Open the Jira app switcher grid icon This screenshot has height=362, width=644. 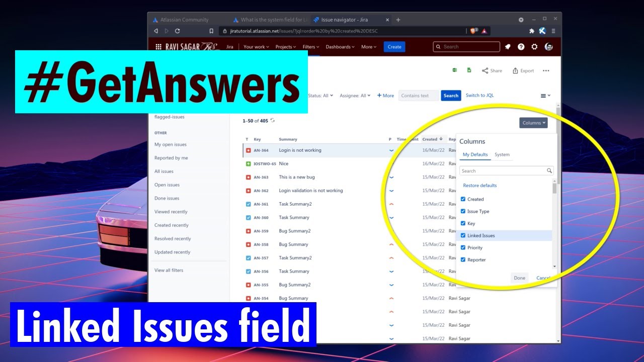click(x=158, y=47)
